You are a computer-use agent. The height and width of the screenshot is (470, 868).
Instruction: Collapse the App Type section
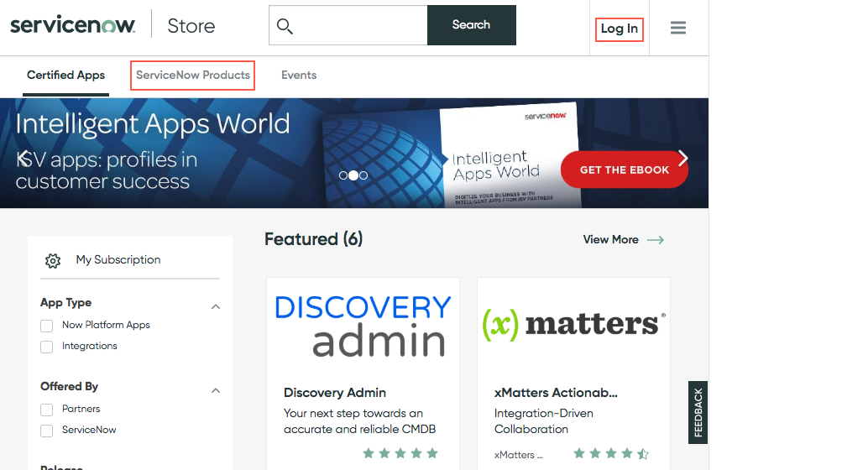point(216,306)
